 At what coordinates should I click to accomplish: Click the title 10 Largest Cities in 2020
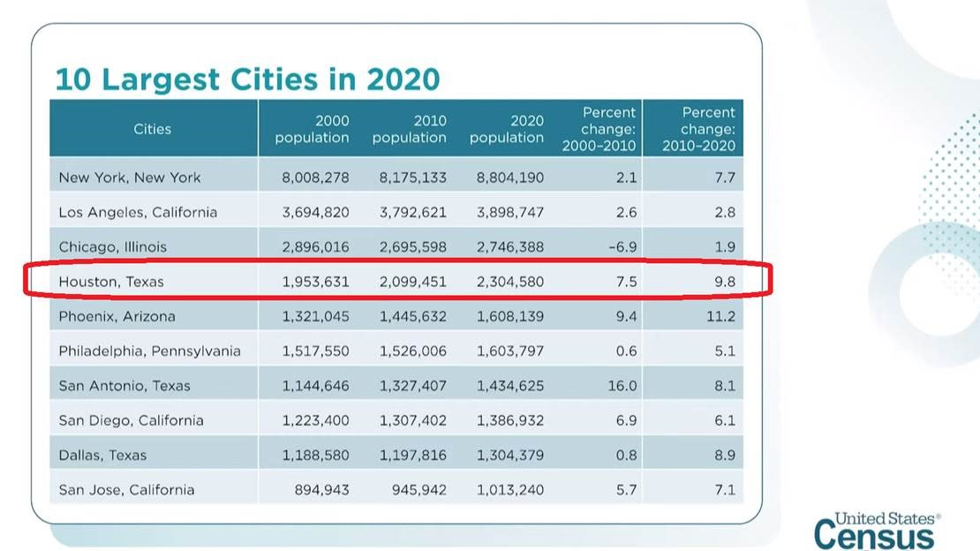point(247,79)
